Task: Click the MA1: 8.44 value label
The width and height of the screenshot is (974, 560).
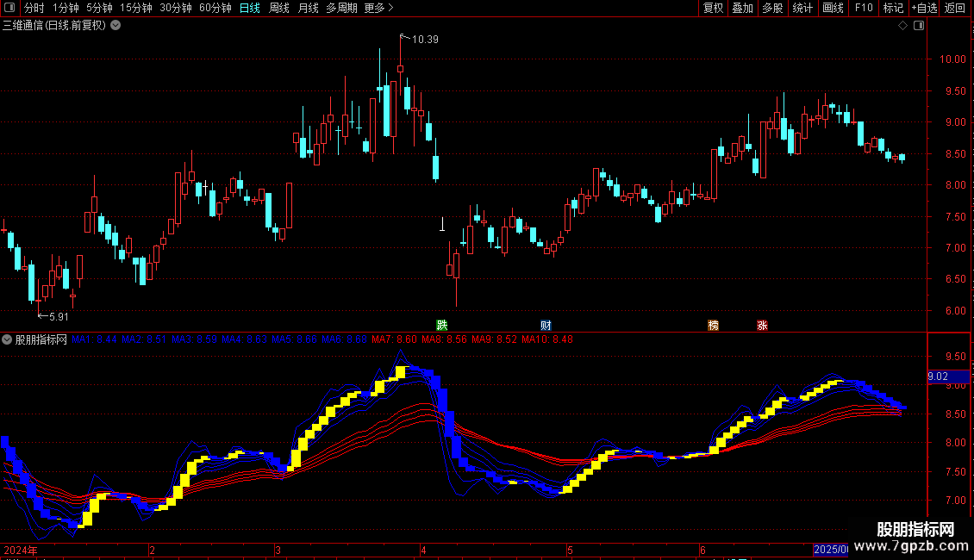Action: [x=94, y=339]
